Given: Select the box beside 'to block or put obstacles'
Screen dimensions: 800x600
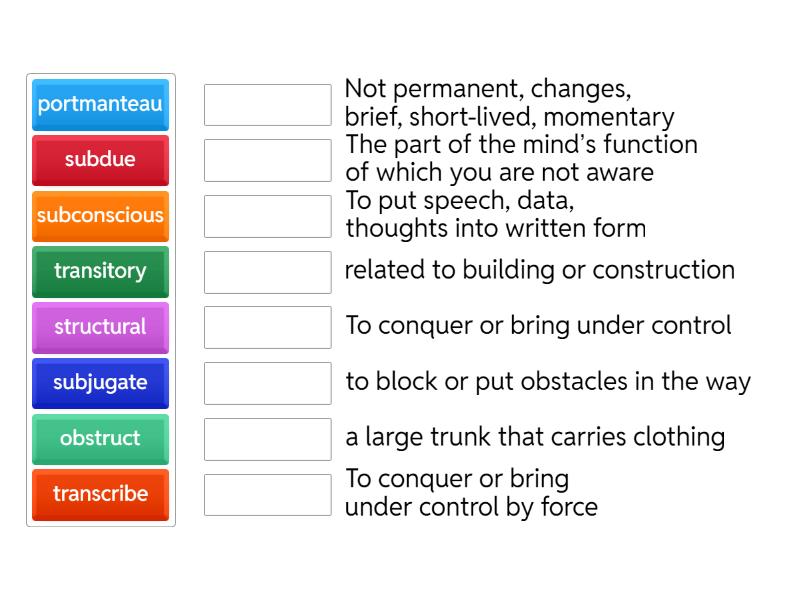Looking at the screenshot, I should click(x=267, y=383).
